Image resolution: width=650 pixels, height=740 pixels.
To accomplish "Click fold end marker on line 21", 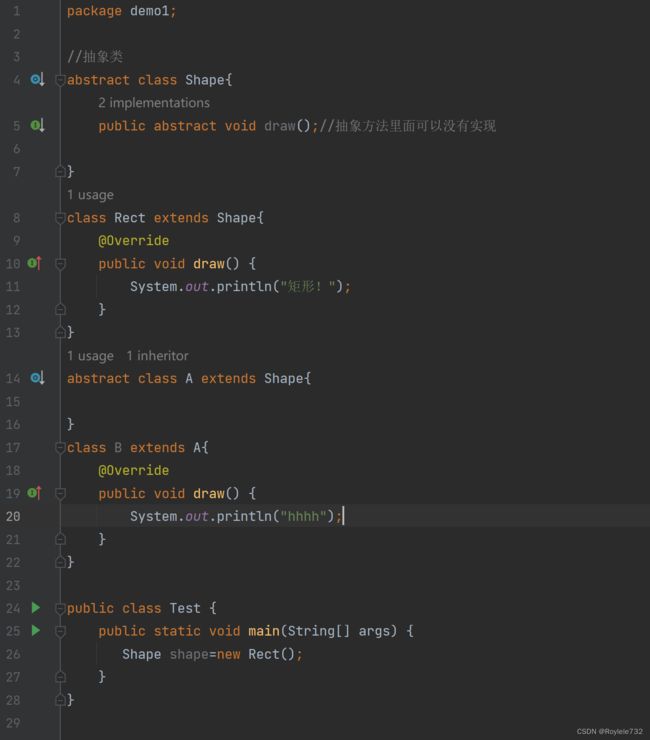I will (60, 539).
